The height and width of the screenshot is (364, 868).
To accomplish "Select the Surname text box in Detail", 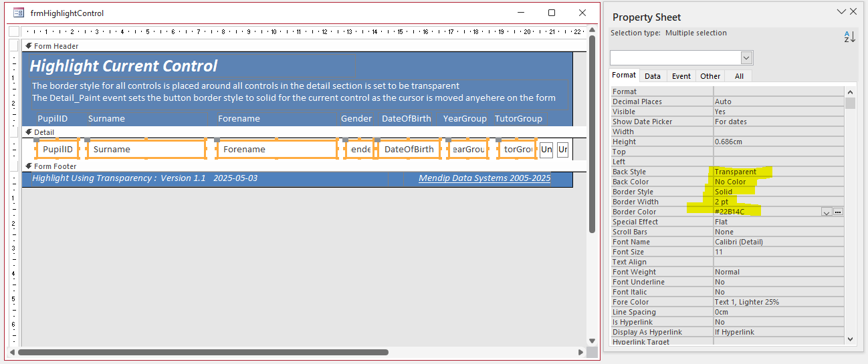I will [x=146, y=150].
